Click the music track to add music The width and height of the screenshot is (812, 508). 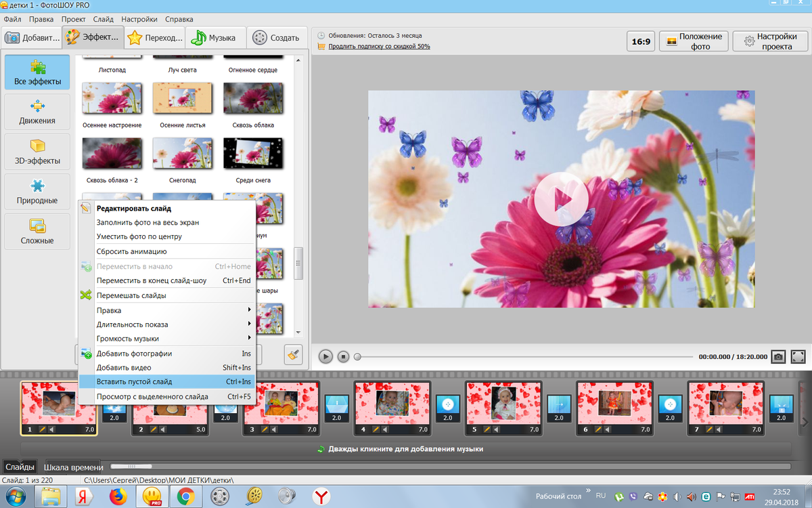tap(405, 448)
